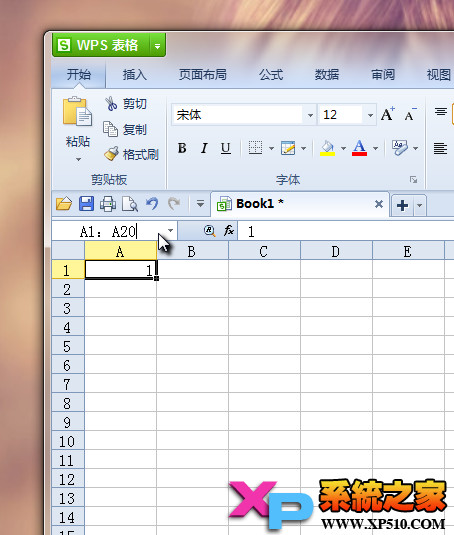Click the Paste clipboard icon
The width and height of the screenshot is (454, 535).
click(77, 111)
